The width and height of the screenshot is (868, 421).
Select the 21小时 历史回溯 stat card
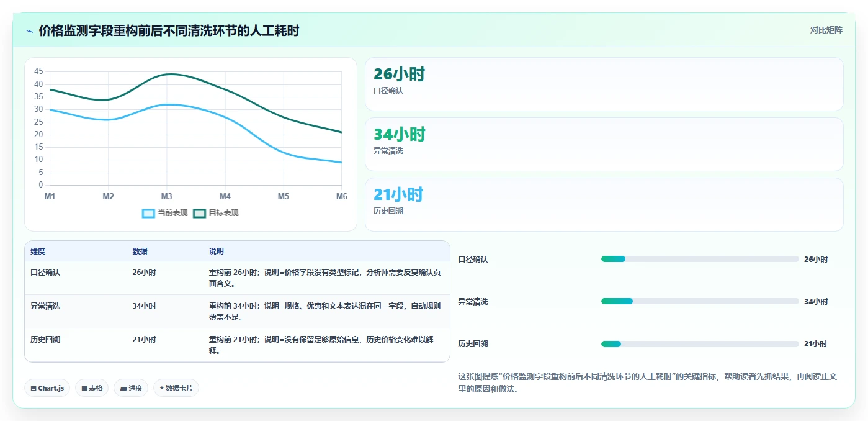tap(604, 204)
